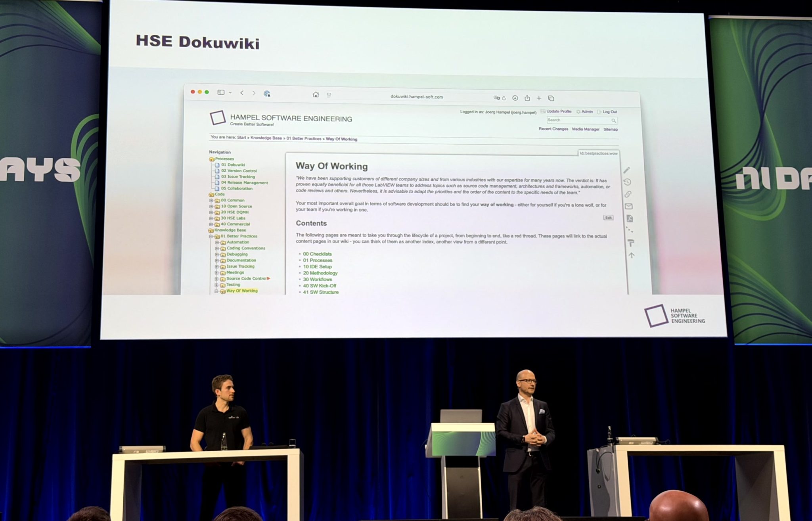Click the Knowledge Base breadcrumb link
Viewport: 812px width, 521px height.
[x=266, y=138]
